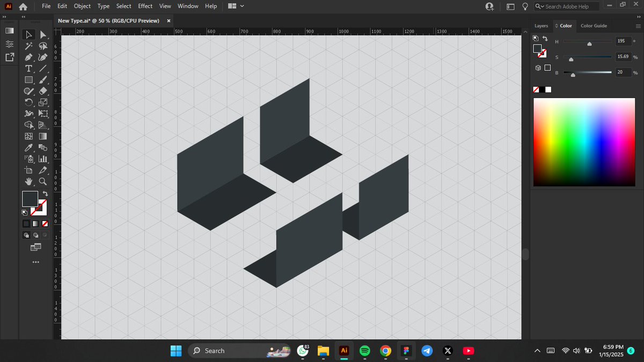Select the Blend tool

click(43, 147)
